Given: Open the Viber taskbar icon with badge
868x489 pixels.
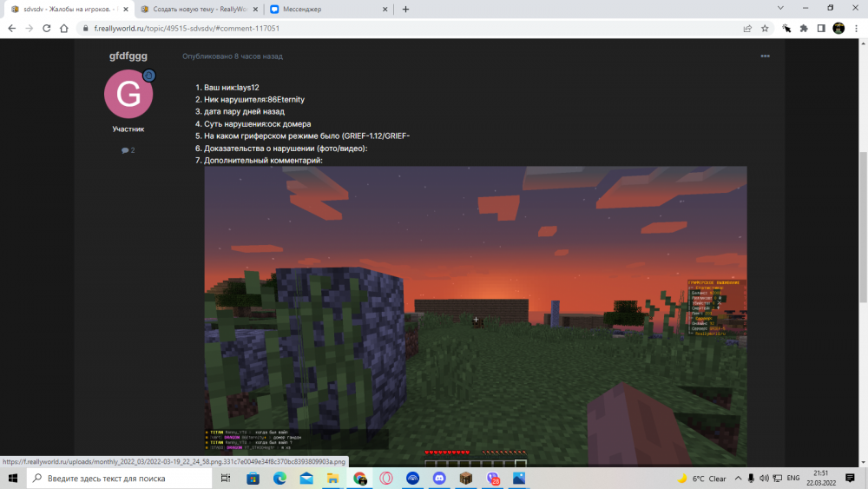Looking at the screenshot, I should 492,478.
